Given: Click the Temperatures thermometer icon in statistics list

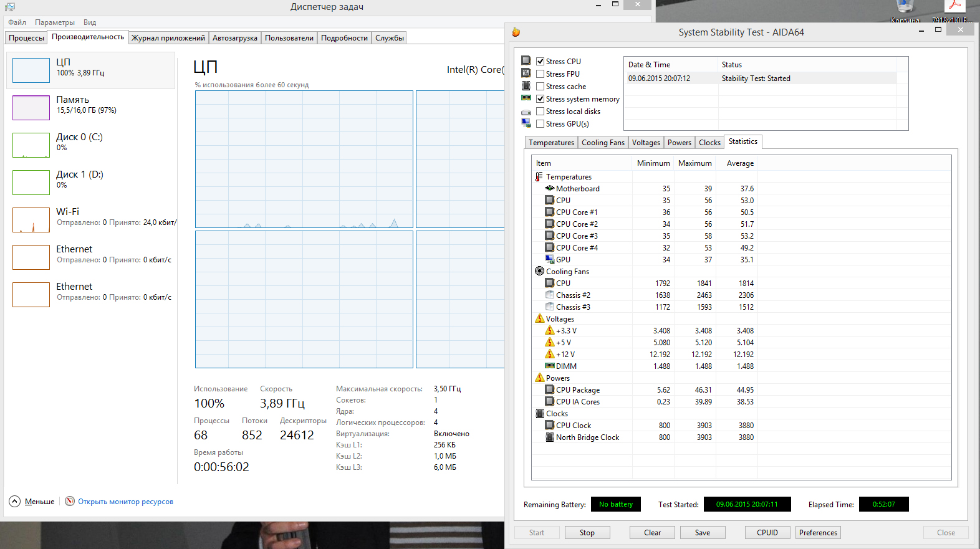Looking at the screenshot, I should click(x=539, y=177).
